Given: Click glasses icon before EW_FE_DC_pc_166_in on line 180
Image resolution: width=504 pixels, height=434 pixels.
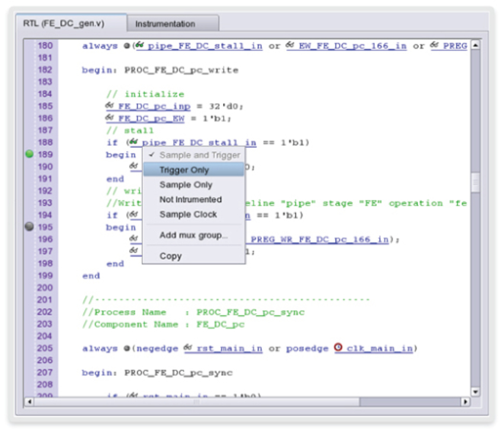Looking at the screenshot, I should pyautogui.click(x=291, y=45).
